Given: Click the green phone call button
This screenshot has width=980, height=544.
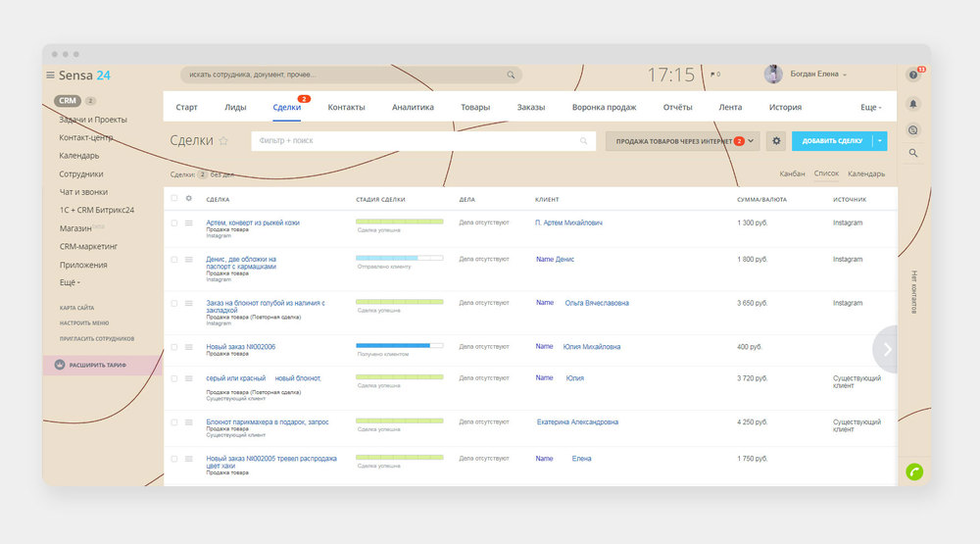Looking at the screenshot, I should (x=913, y=471).
